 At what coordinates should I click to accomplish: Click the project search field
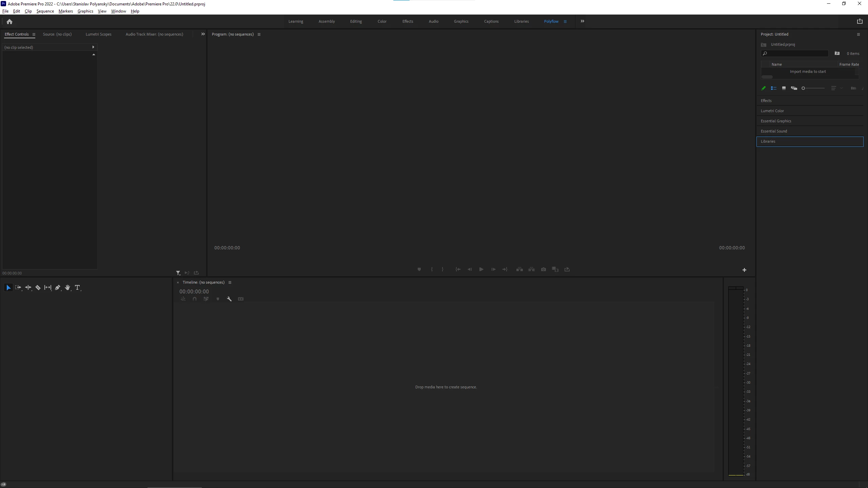coord(797,54)
